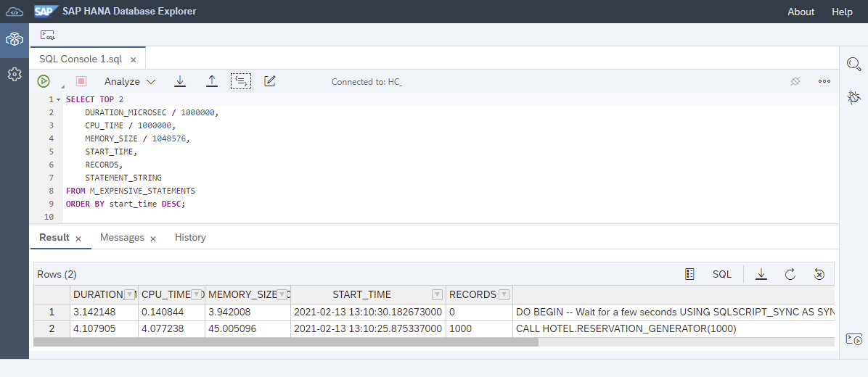Stop the running statement
Viewport: 868px width, 377px height.
pos(81,81)
